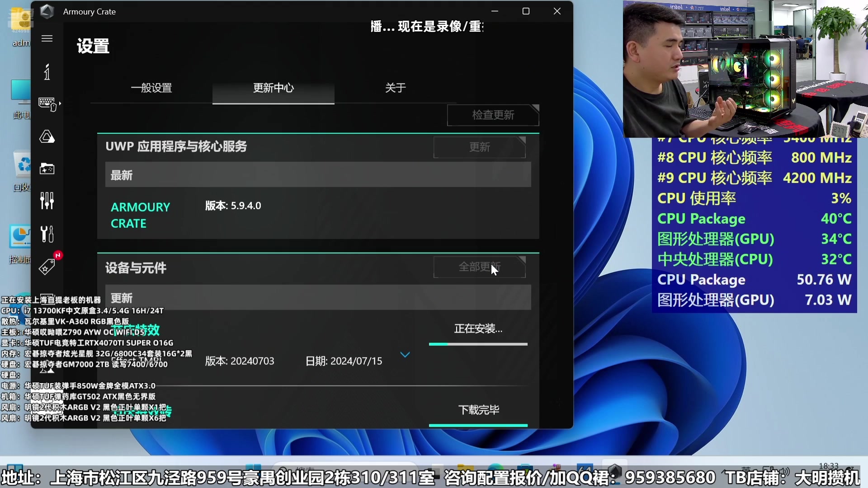868x488 pixels.
Task: Click the 设置 page title
Action: [x=93, y=46]
